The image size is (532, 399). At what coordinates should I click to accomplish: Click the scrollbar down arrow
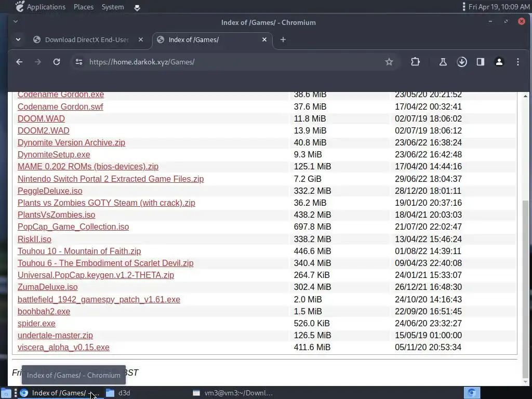point(525,382)
